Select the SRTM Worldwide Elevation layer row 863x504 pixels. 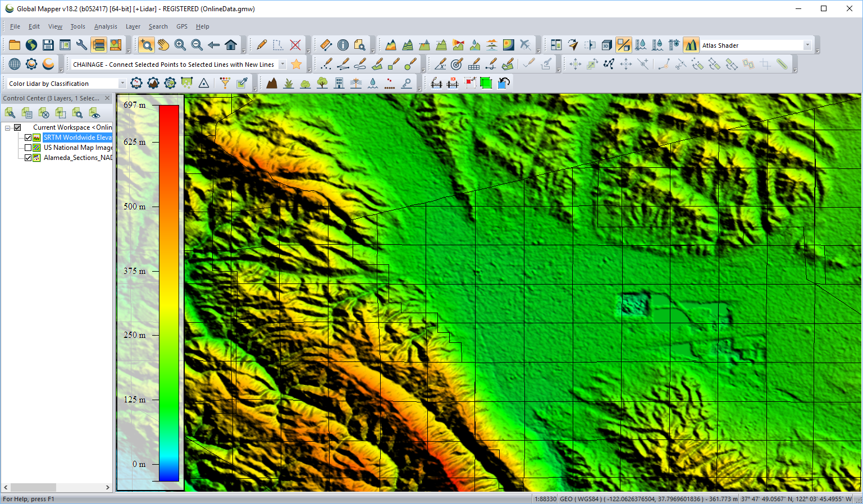pyautogui.click(x=77, y=138)
